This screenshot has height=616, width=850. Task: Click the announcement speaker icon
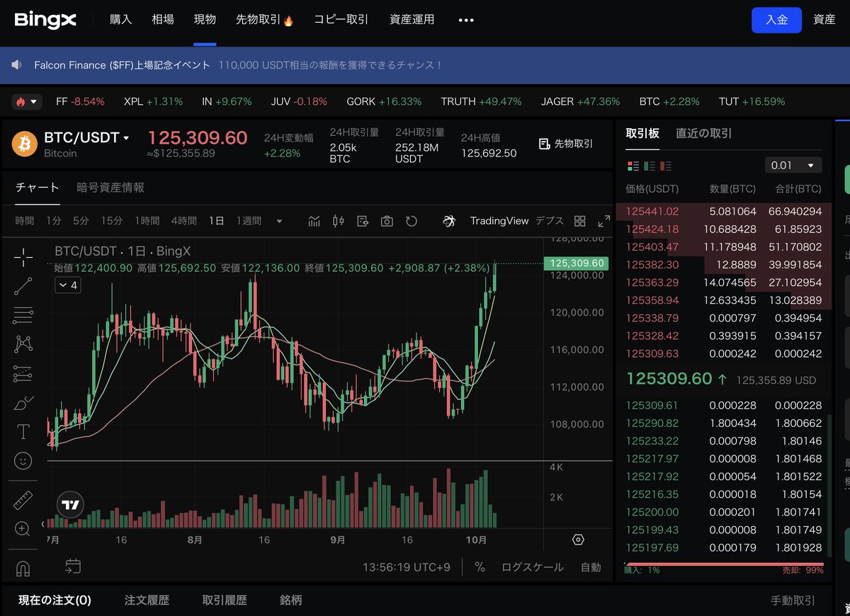[x=17, y=65]
